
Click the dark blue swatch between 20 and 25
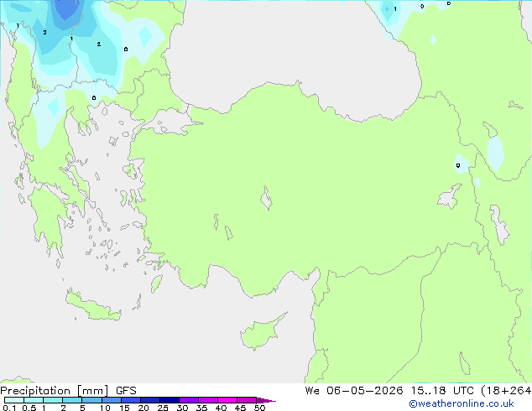pyautogui.click(x=150, y=400)
